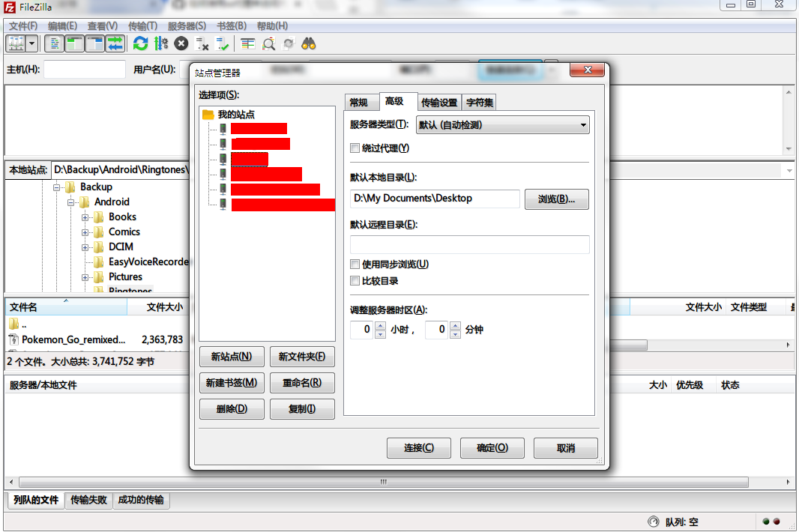
Task: Select Pokemon_Go_remixed file row
Action: pos(97,340)
